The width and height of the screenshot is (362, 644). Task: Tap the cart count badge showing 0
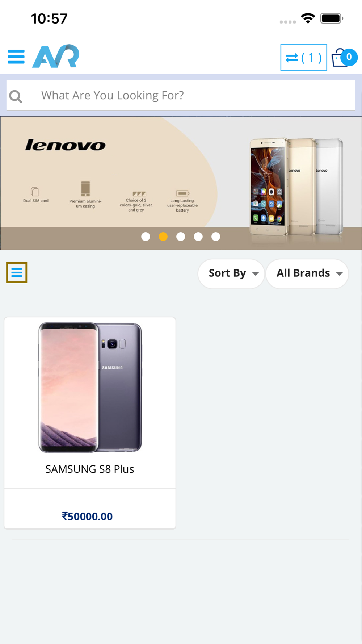tap(349, 57)
